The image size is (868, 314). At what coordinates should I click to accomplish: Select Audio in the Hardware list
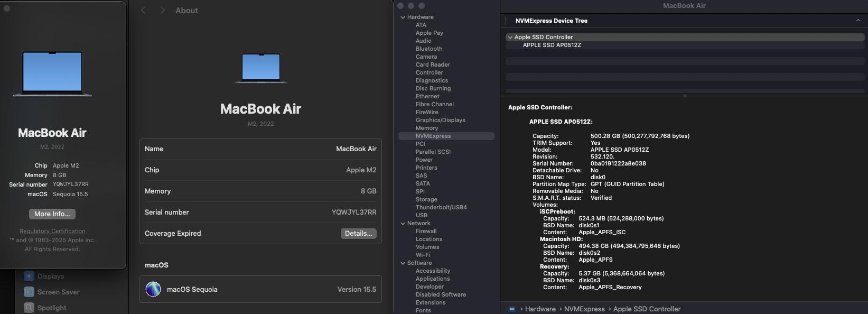pos(424,41)
